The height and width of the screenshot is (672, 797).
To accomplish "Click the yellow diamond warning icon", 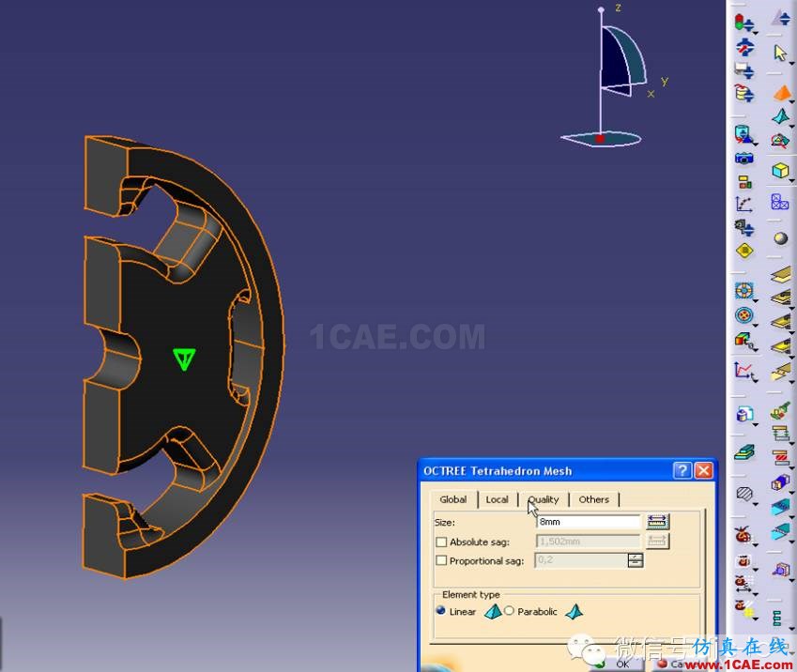I will coord(744,251).
